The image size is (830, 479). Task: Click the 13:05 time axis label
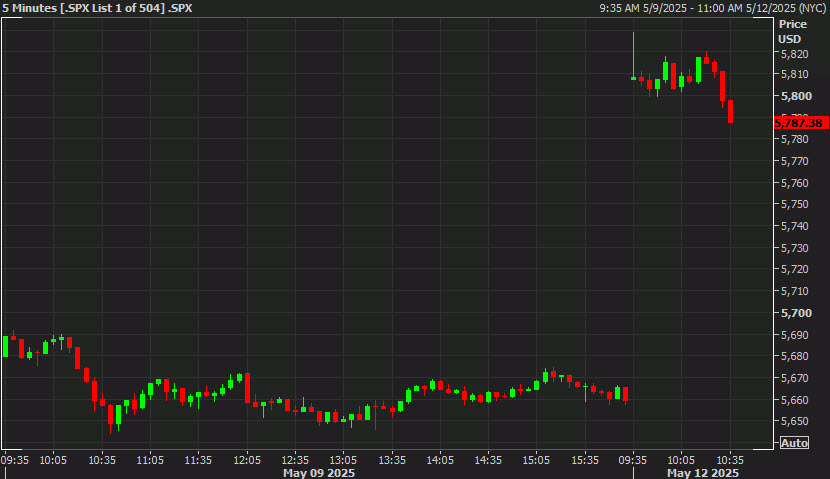click(343, 460)
